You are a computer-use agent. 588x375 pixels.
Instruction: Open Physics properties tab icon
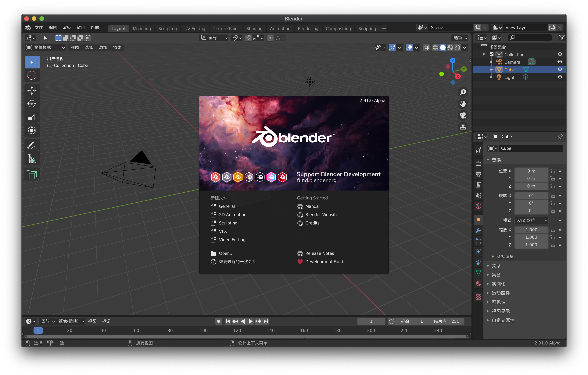tap(479, 252)
